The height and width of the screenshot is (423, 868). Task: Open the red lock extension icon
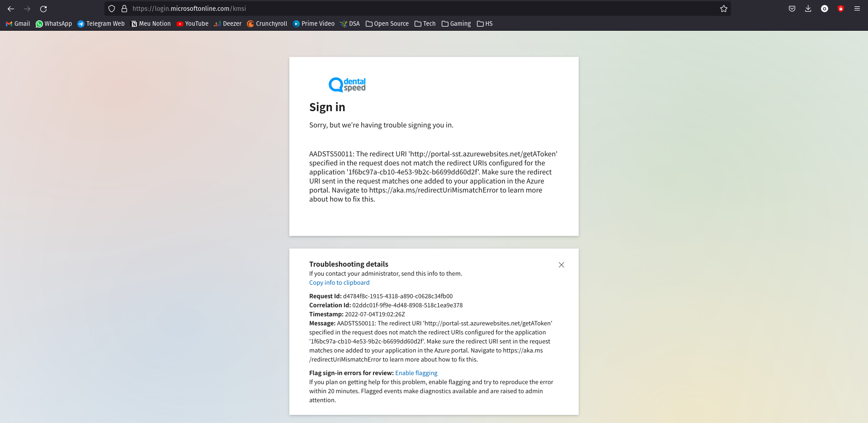point(841,9)
